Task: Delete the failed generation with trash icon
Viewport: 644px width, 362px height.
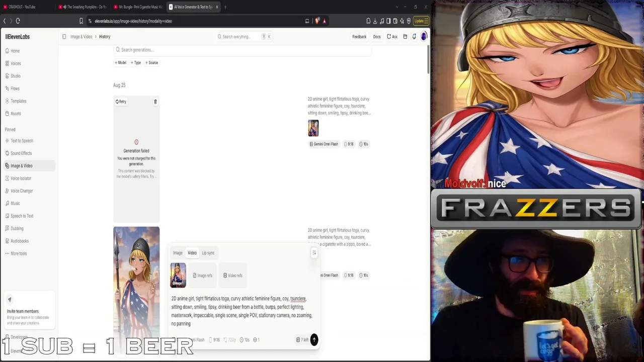Action: (155, 102)
